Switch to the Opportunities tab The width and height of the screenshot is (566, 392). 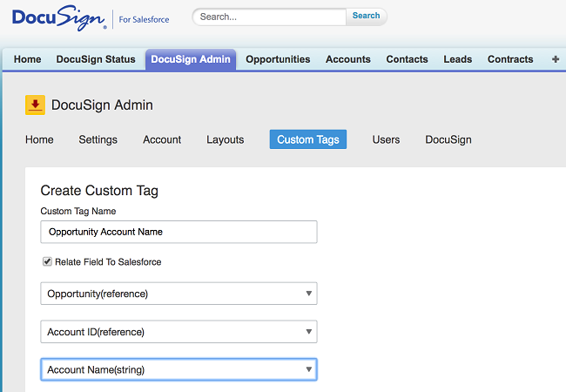278,59
